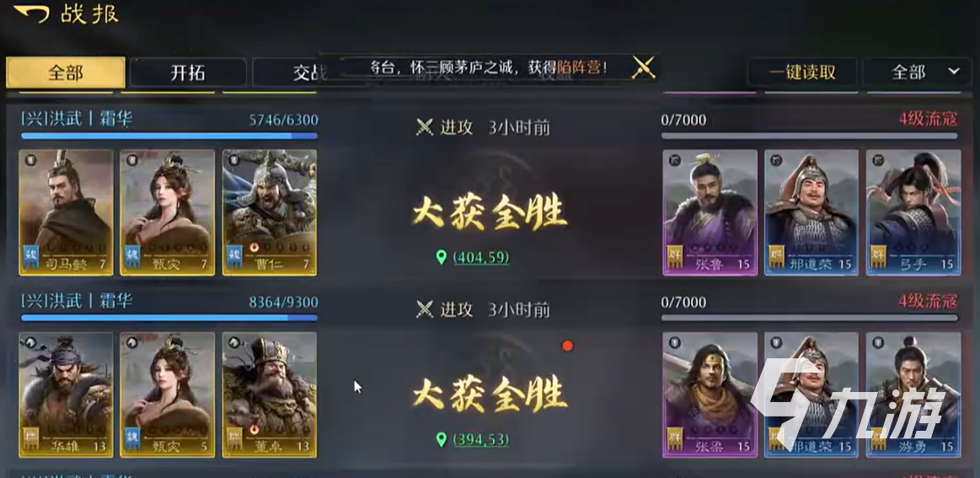Image resolution: width=980 pixels, height=478 pixels.
Task: Select the 张鲁 enemy card
Action: point(710,212)
